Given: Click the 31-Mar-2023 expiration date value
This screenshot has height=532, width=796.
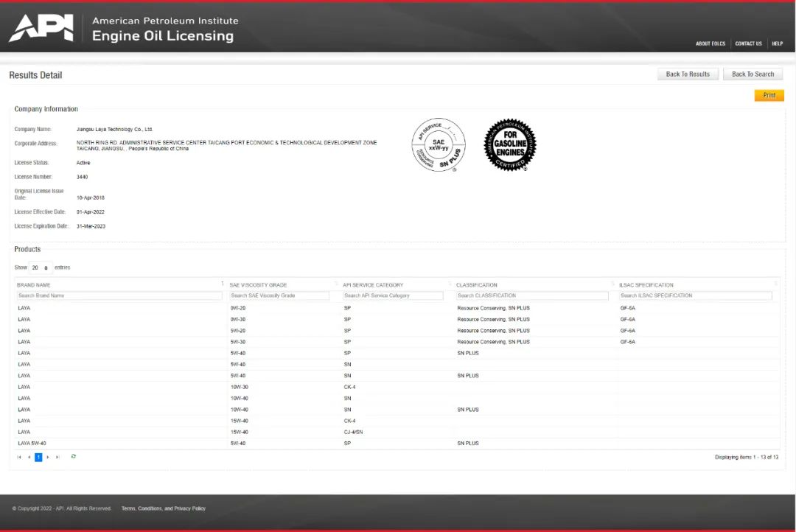Looking at the screenshot, I should [91, 226].
